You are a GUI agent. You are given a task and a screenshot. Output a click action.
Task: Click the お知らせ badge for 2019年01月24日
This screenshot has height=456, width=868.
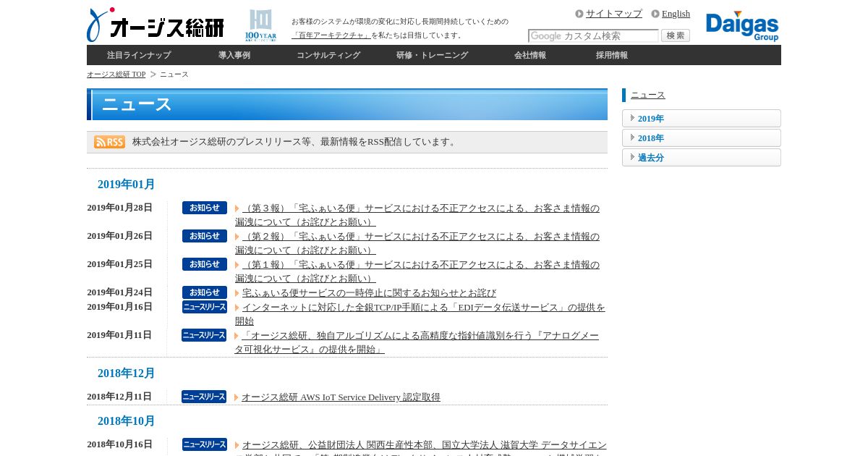coord(205,292)
